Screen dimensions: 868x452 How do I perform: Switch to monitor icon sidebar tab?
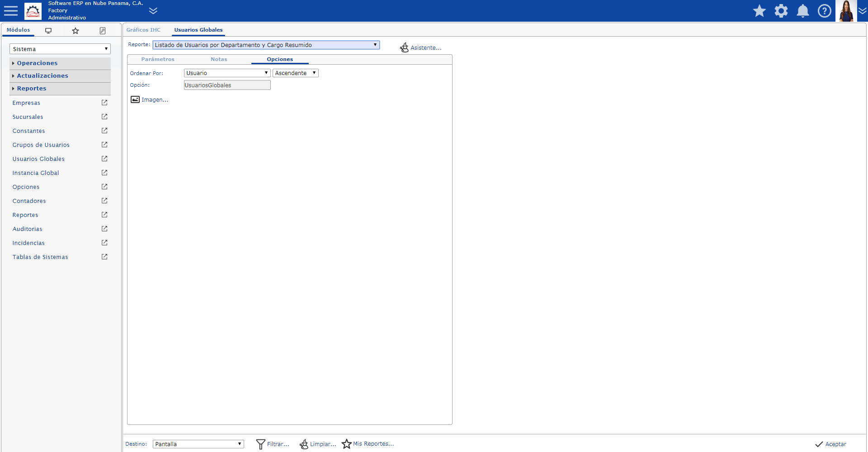(48, 31)
